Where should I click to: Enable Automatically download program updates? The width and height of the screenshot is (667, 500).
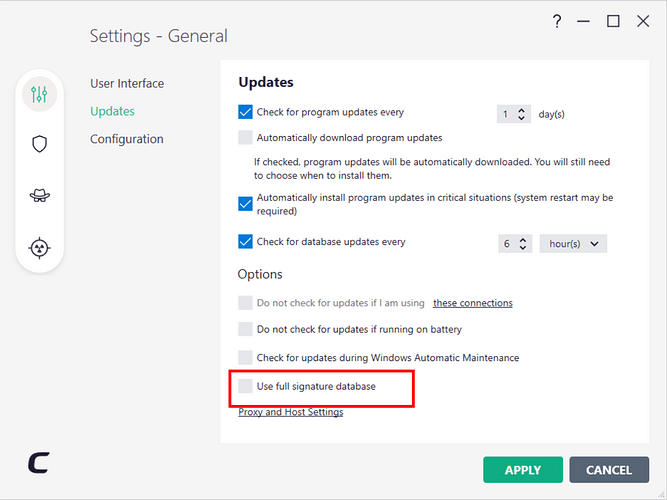tap(246, 138)
